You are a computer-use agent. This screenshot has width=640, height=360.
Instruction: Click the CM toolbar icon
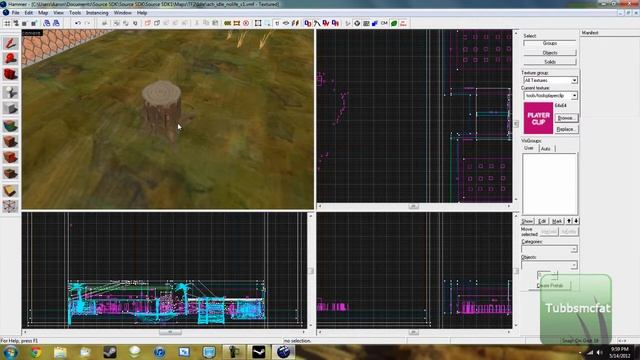[x=384, y=23]
